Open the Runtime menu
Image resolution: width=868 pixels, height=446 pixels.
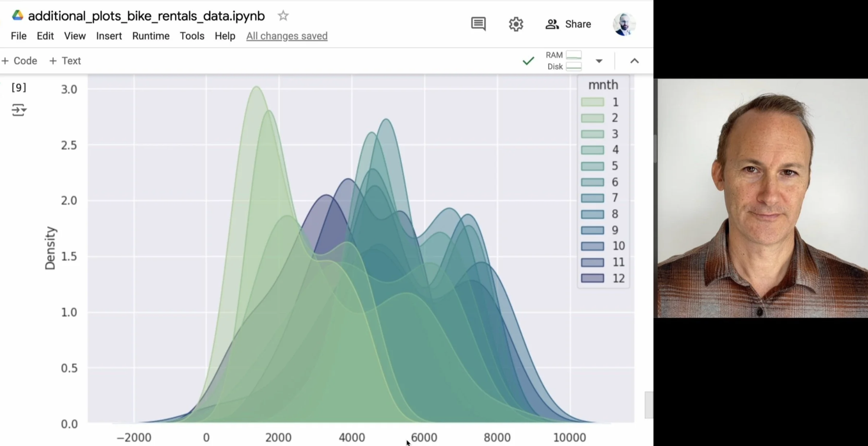[x=151, y=36]
